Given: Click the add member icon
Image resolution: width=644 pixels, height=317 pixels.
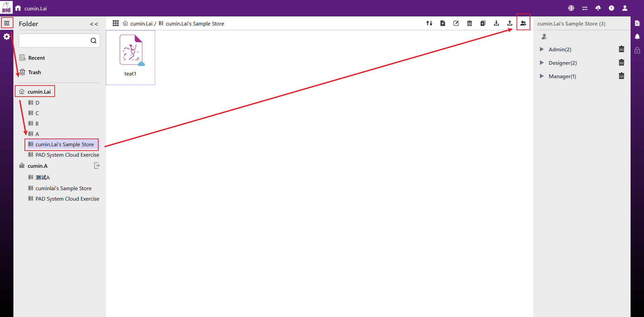Looking at the screenshot, I should click(x=544, y=37).
